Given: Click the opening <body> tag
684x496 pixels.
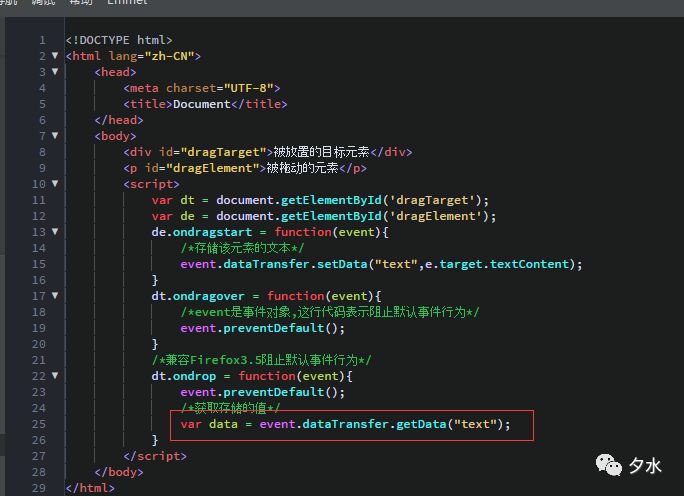Looking at the screenshot, I should [115, 136].
